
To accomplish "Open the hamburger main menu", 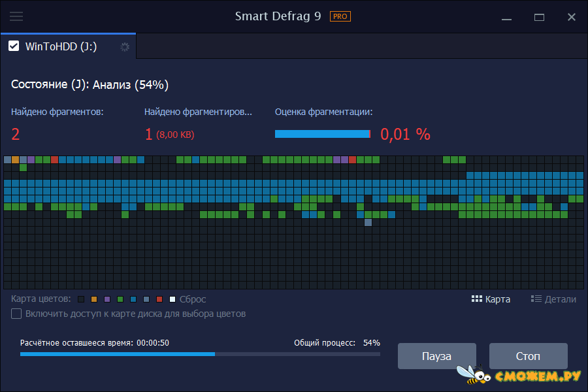I will pos(16,16).
